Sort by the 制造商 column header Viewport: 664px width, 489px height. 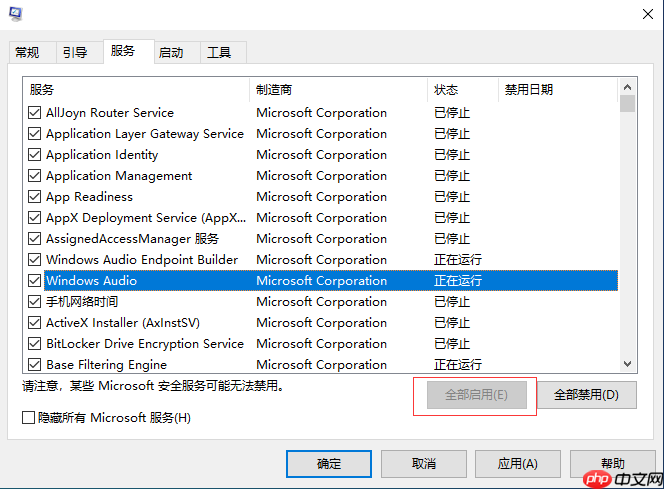tap(339, 90)
